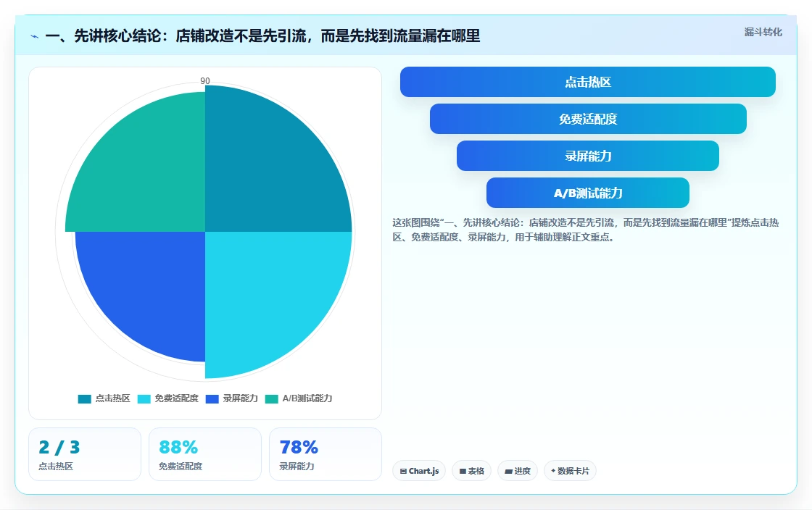
Task: Click the section heading 一、先讲核心结论
Action: point(262,35)
